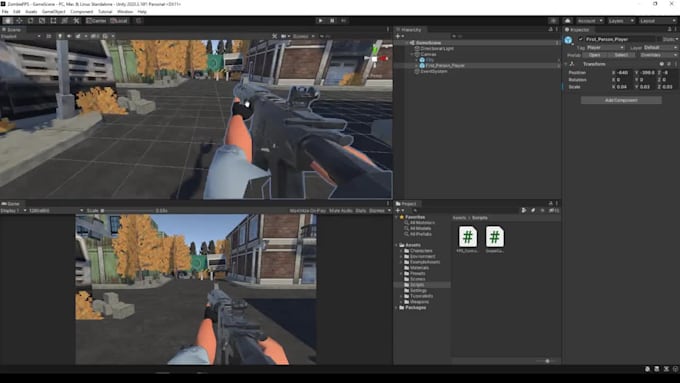The height and width of the screenshot is (383, 680).
Task: Click the collab sun icon in toolbar
Action: tap(553, 21)
